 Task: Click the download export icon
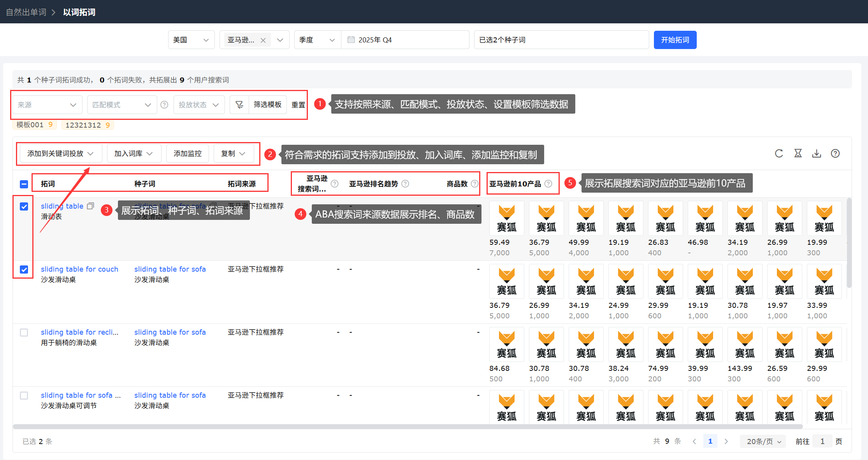click(x=816, y=153)
